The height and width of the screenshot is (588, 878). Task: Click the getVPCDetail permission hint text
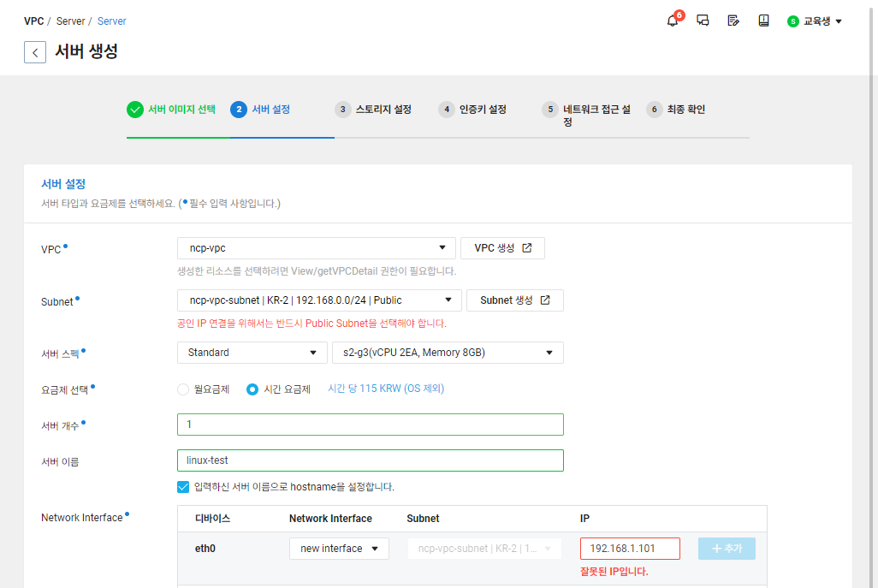tap(317, 271)
